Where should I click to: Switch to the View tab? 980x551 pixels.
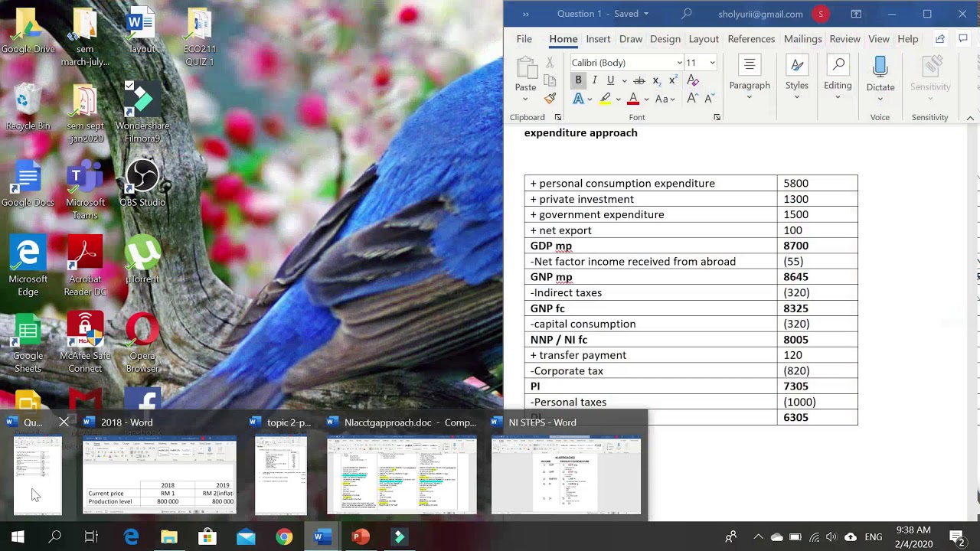[879, 39]
